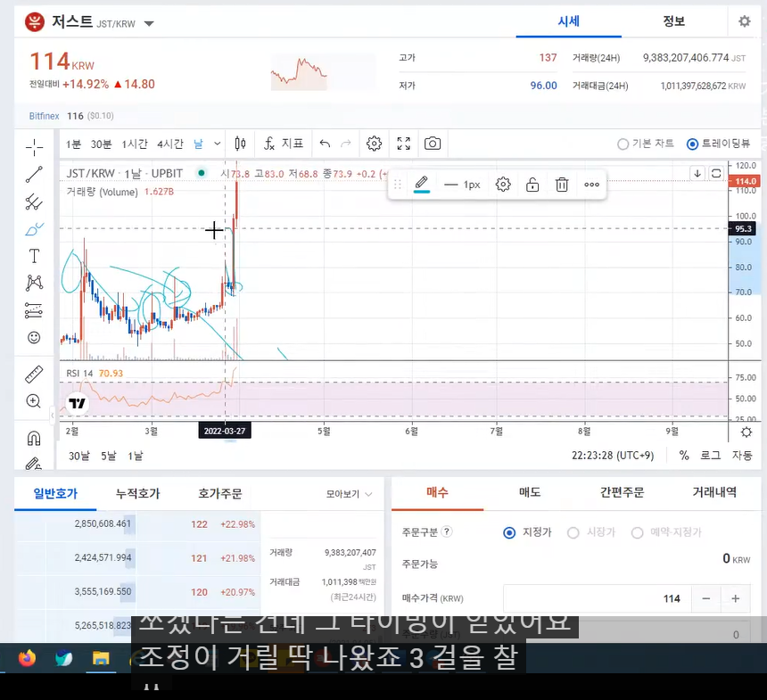Open chart settings gear in toolbar
The height and width of the screenshot is (700, 767).
pyautogui.click(x=375, y=144)
